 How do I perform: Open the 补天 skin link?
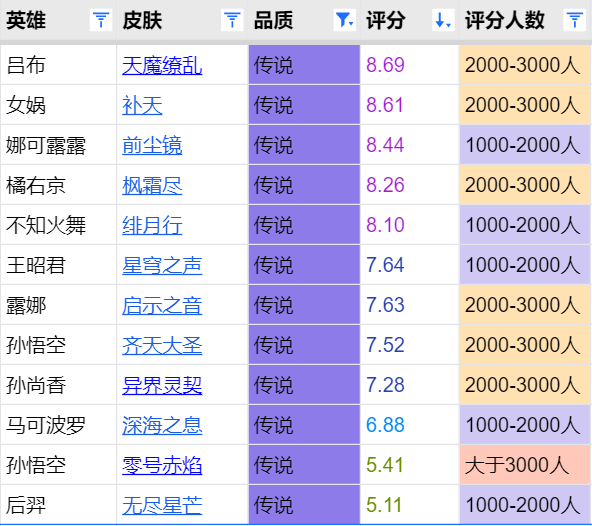tap(142, 105)
